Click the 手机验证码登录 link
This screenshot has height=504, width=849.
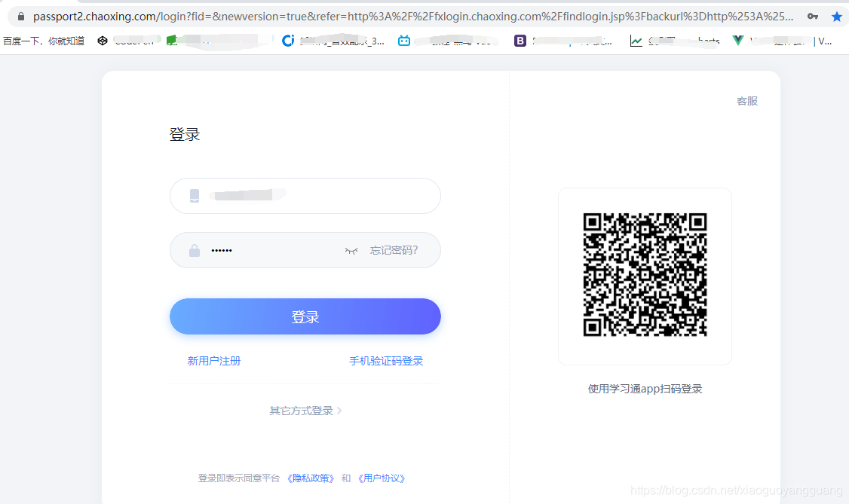pos(386,361)
